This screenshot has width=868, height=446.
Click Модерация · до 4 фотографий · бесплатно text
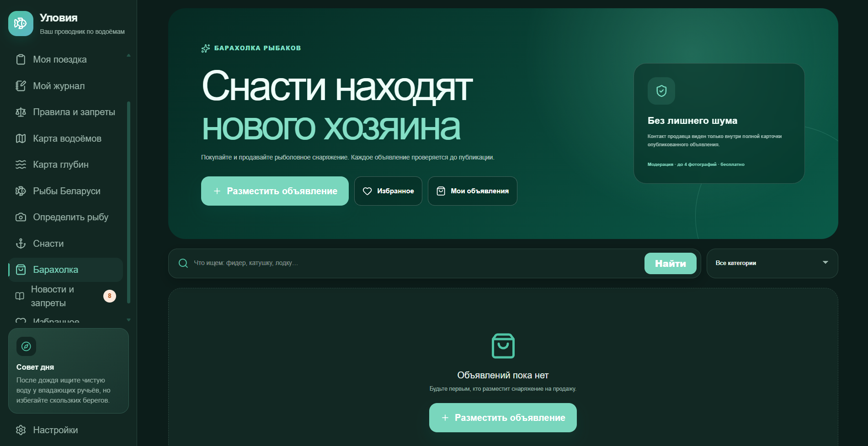696,165
